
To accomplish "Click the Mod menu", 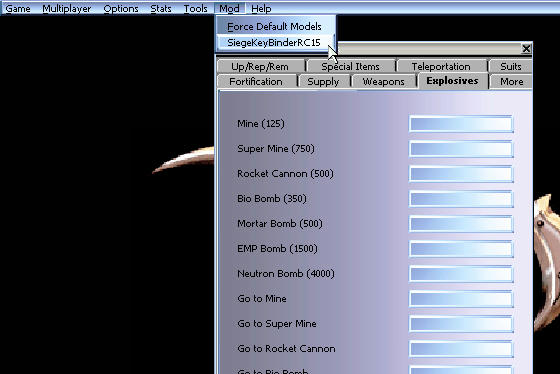I will 229,8.
